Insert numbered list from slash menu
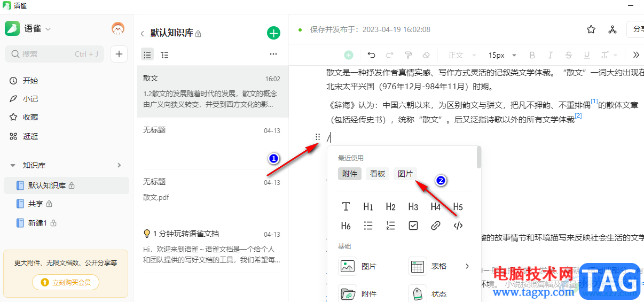644x302 pixels. [x=390, y=226]
